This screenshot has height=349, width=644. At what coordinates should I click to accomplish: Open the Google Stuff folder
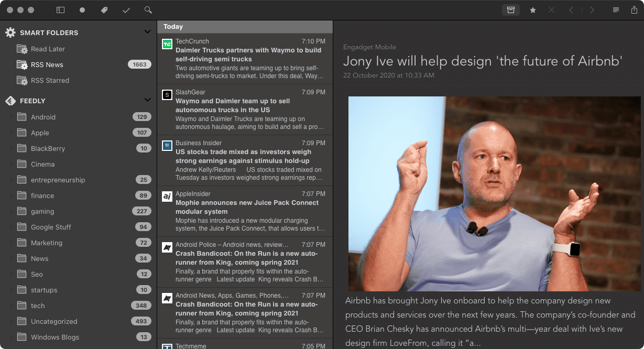point(79,227)
